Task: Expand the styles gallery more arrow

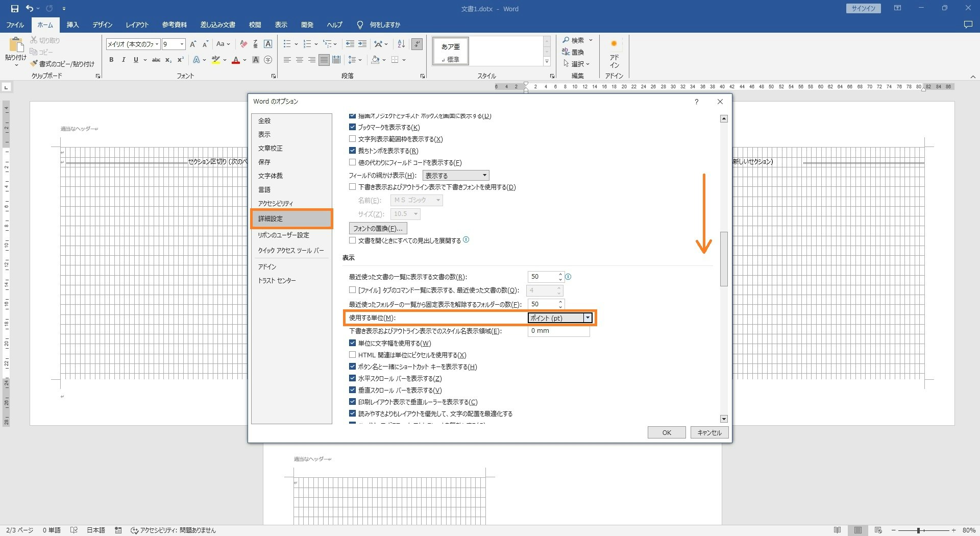Action: [547, 62]
